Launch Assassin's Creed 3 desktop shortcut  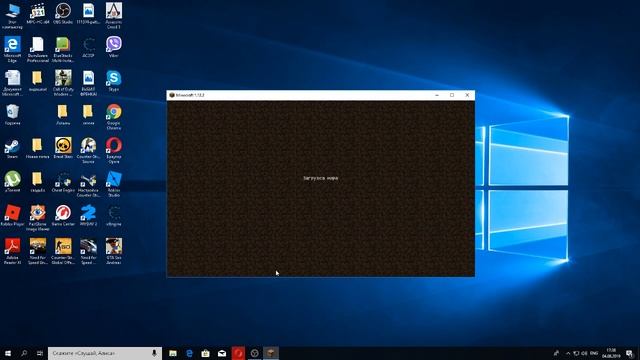pos(113,16)
